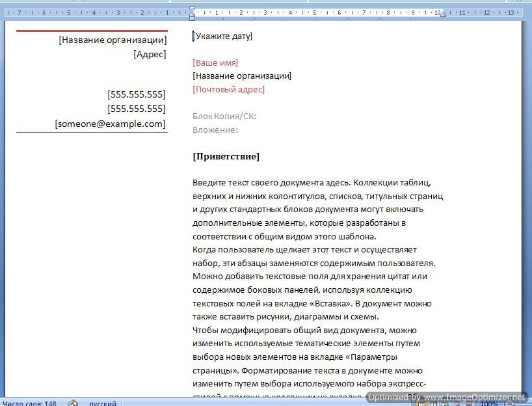Click the [555.555.555] placeholder directly above the email
The height and width of the screenshot is (406, 532).
[137, 109]
